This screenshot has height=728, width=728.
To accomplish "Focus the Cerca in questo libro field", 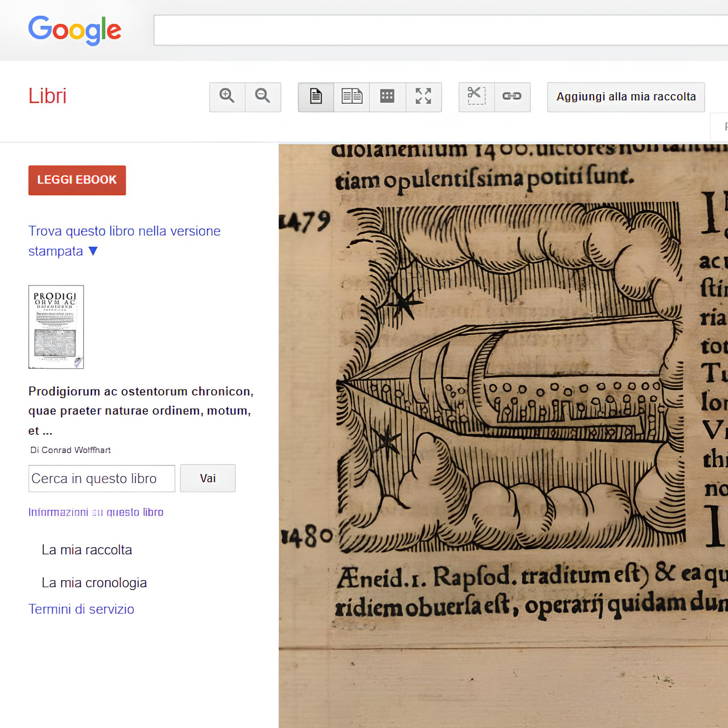I will pyautogui.click(x=101, y=478).
